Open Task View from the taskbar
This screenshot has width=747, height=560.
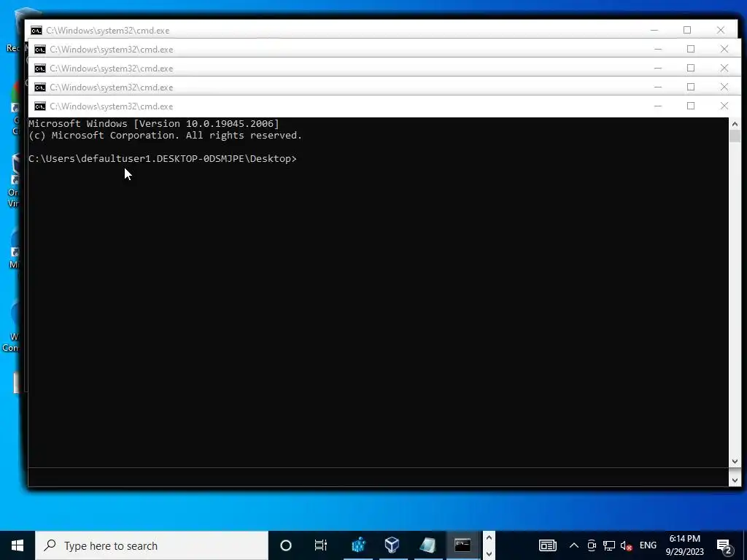pyautogui.click(x=321, y=545)
